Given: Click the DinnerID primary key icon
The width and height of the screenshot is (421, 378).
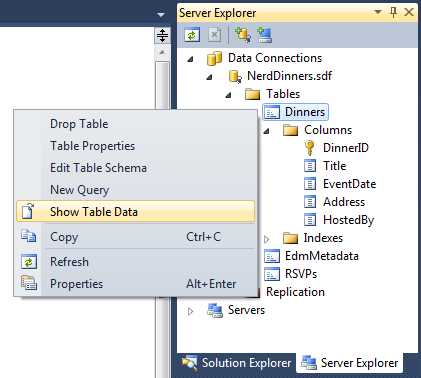Looking at the screenshot, I should [x=310, y=148].
